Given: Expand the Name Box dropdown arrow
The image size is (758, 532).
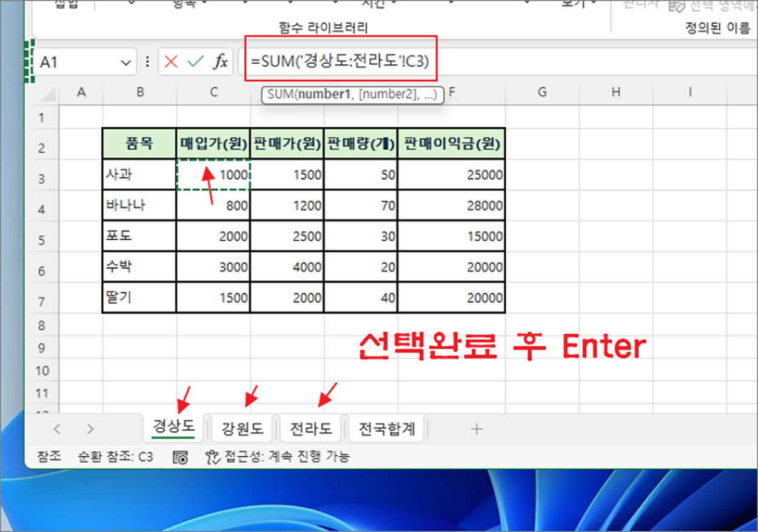Looking at the screenshot, I should (126, 62).
